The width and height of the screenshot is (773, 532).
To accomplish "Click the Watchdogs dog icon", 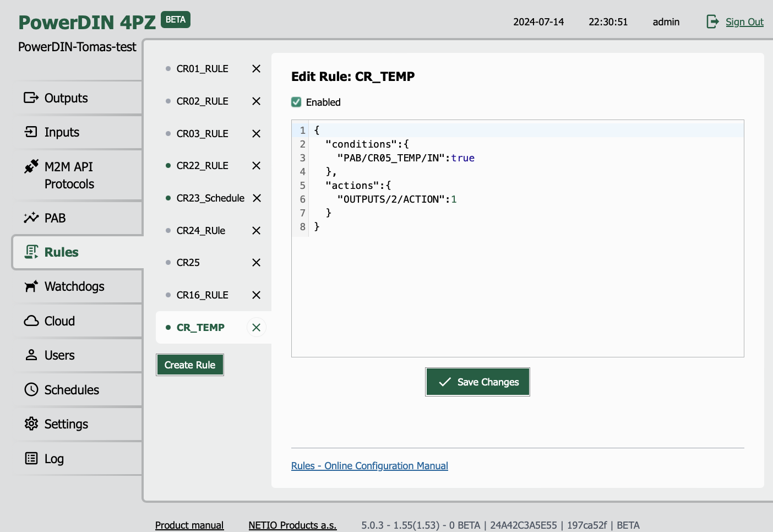I will [31, 286].
